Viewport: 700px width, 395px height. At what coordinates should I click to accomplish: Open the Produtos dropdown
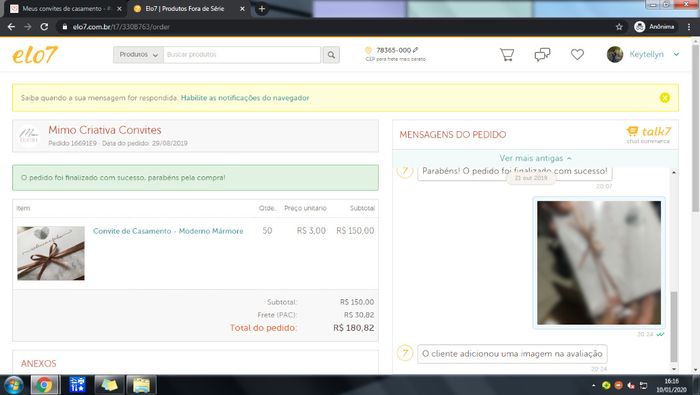[138, 54]
